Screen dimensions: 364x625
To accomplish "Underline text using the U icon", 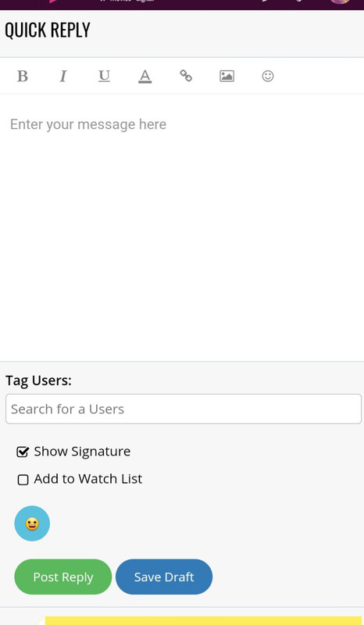I will 104,76.
